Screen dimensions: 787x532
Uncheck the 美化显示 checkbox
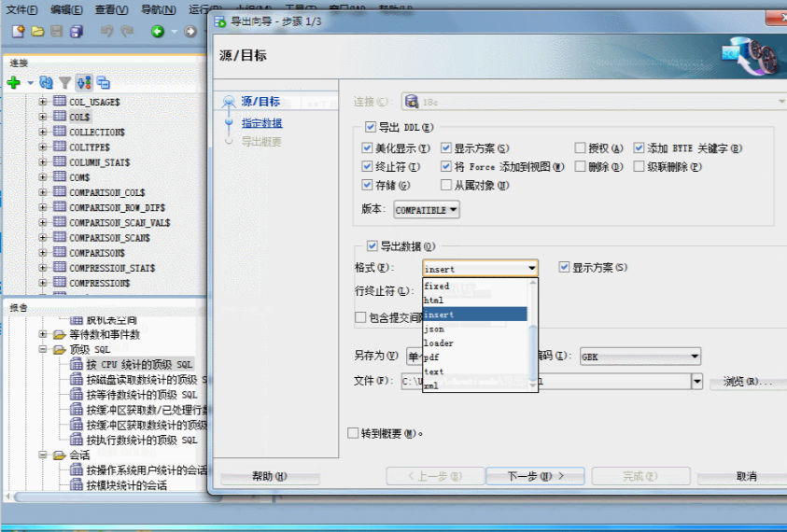pyautogui.click(x=367, y=148)
